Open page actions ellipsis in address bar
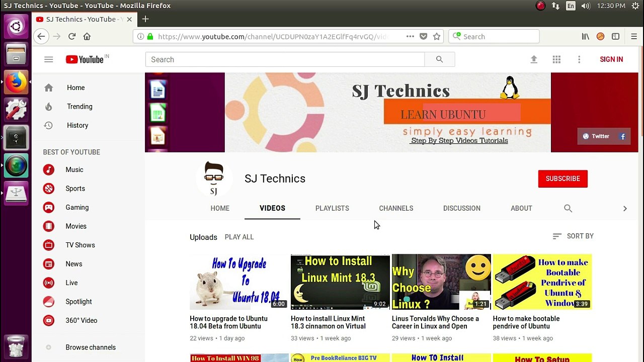The height and width of the screenshot is (362, 644). [410, 36]
